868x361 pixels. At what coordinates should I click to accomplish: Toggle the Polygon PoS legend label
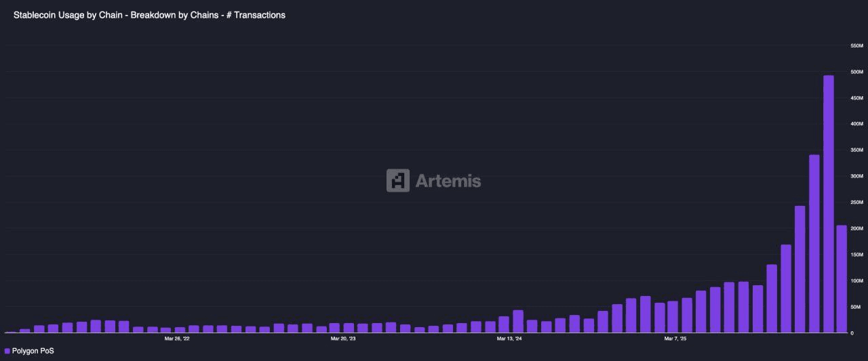click(33, 351)
